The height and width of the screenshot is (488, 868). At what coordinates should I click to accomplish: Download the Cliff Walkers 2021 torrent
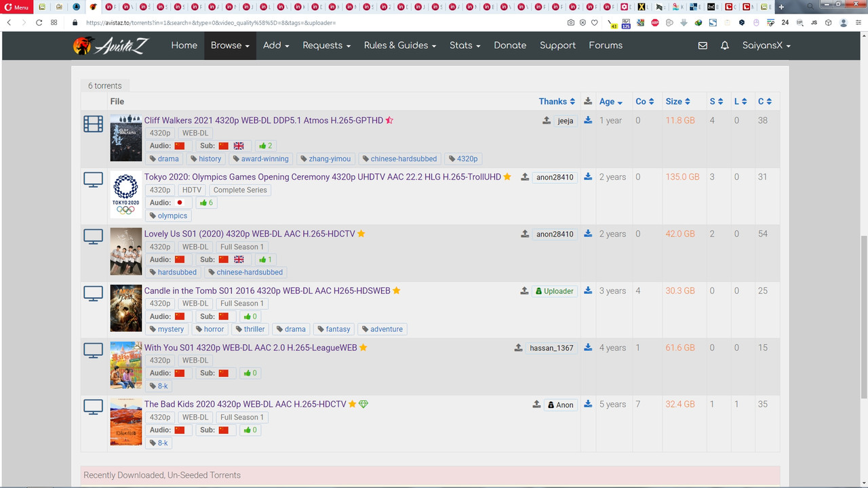pos(588,120)
